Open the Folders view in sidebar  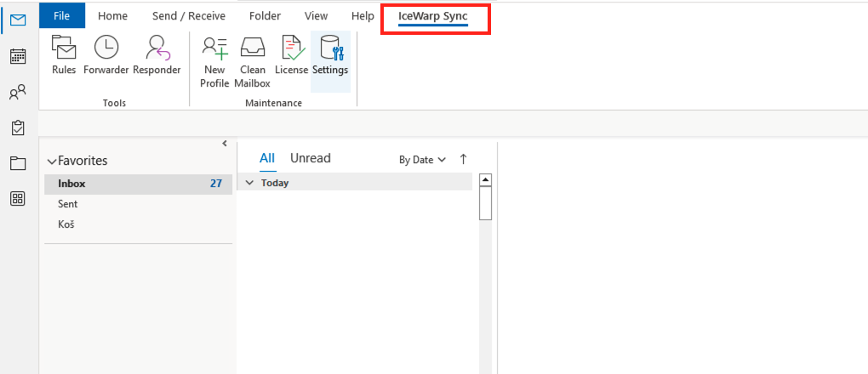click(18, 163)
